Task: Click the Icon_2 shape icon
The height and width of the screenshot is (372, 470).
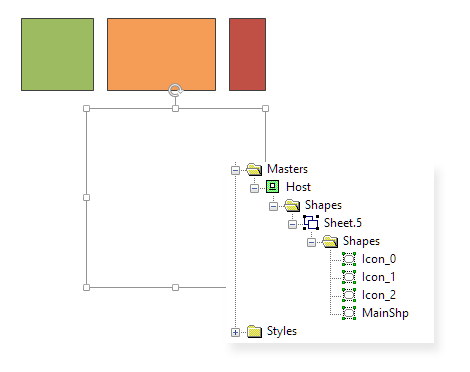Action: pos(349,295)
